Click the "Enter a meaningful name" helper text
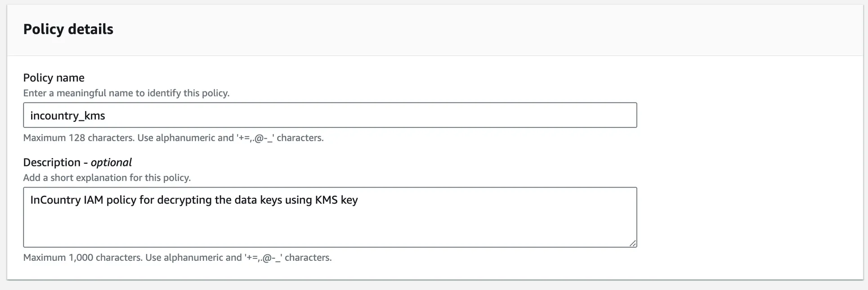The image size is (868, 290). (x=126, y=93)
